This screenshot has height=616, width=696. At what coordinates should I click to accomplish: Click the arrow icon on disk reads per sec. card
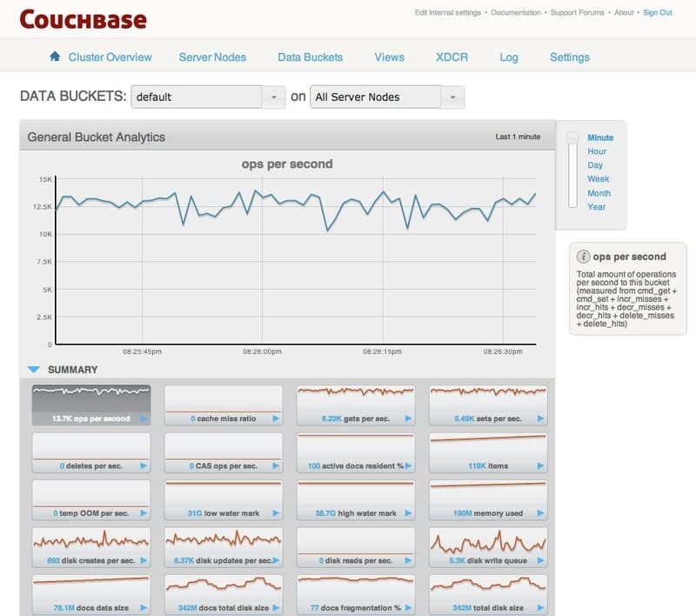coord(408,560)
